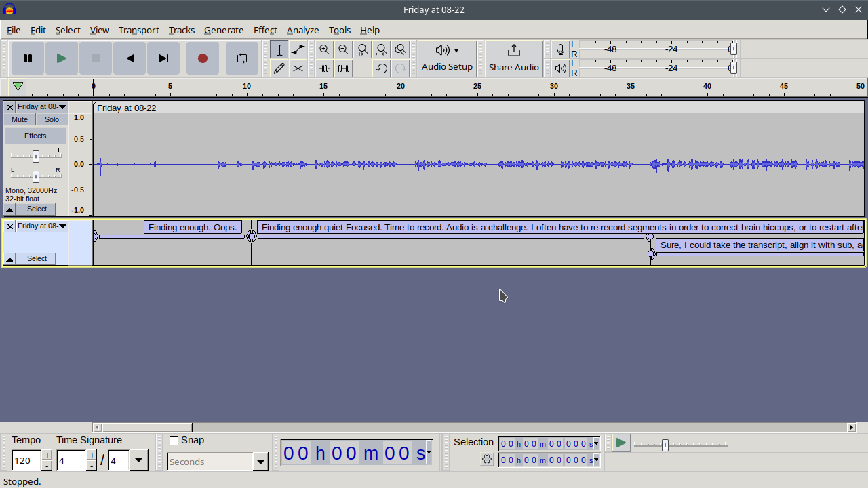Enable the Snap checkbox
This screenshot has height=488, width=868.
tap(174, 441)
